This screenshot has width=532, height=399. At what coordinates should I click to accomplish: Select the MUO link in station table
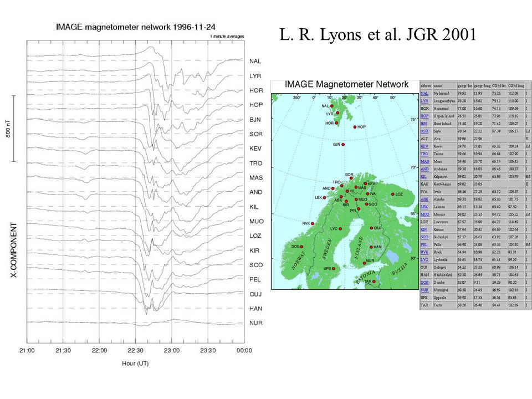425,214
